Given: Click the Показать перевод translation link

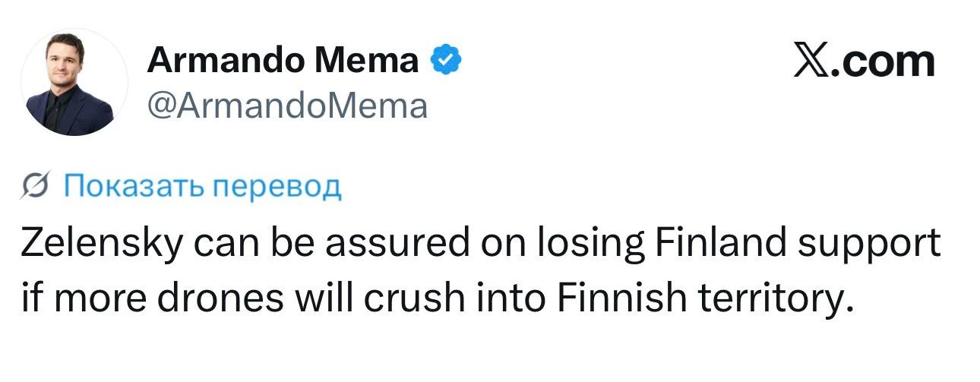Looking at the screenshot, I should (x=202, y=185).
